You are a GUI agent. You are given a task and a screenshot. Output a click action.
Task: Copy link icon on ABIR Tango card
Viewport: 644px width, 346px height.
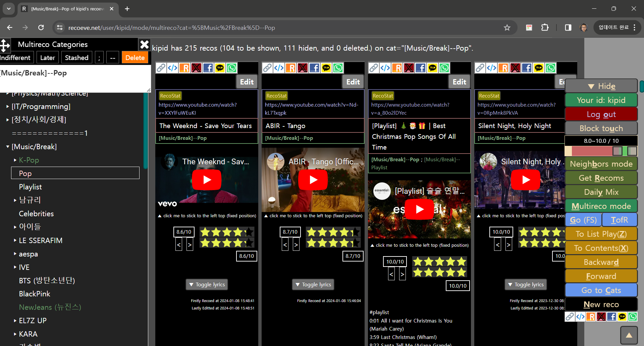coord(267,68)
